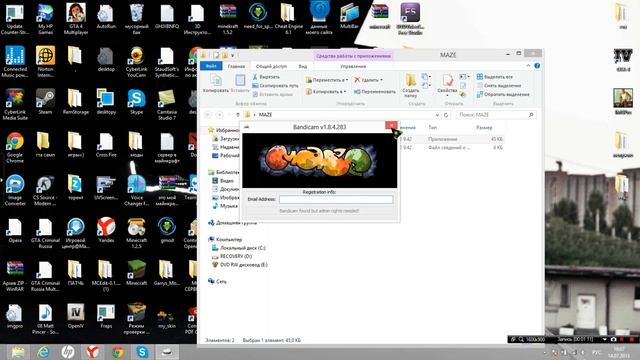Collapse the Explorer ribbon with the chevron

click(528, 66)
